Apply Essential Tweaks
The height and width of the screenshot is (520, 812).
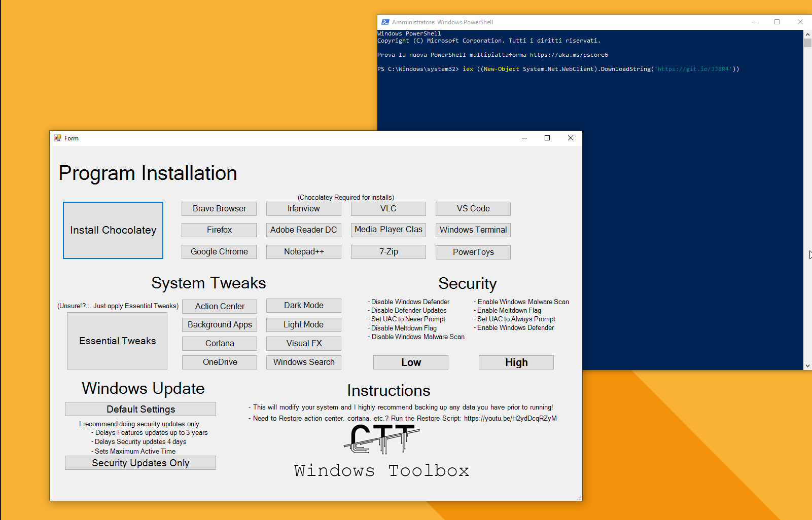(117, 341)
